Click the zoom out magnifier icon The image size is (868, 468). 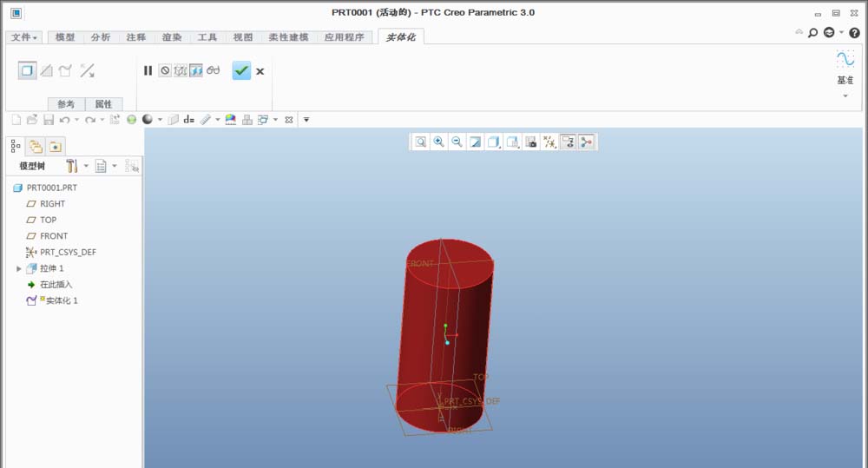(457, 142)
